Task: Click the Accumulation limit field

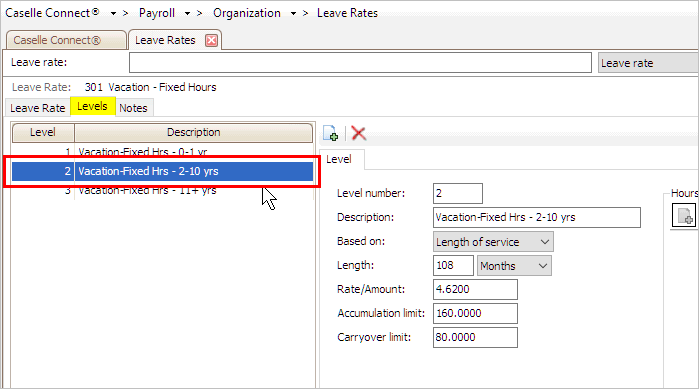Action: [x=475, y=314]
